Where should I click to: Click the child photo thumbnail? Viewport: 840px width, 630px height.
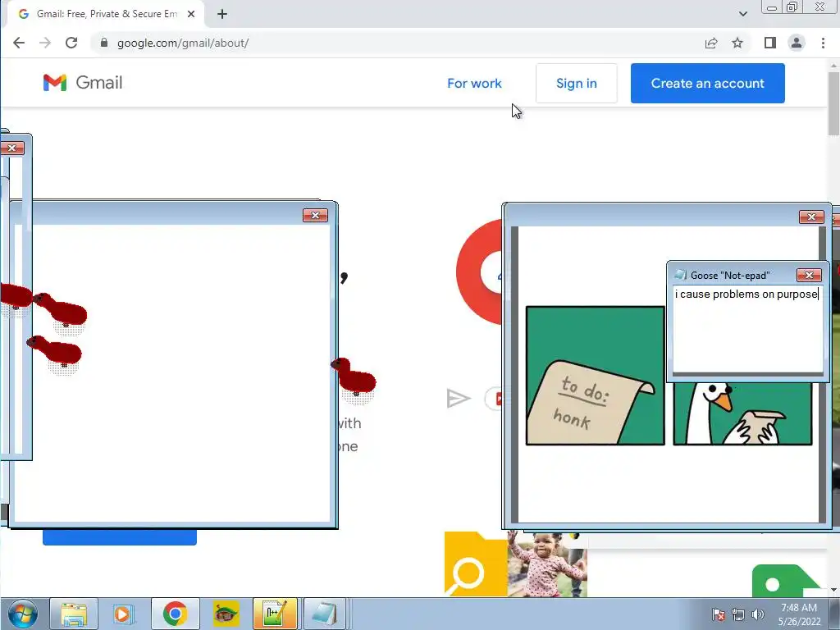(x=547, y=564)
